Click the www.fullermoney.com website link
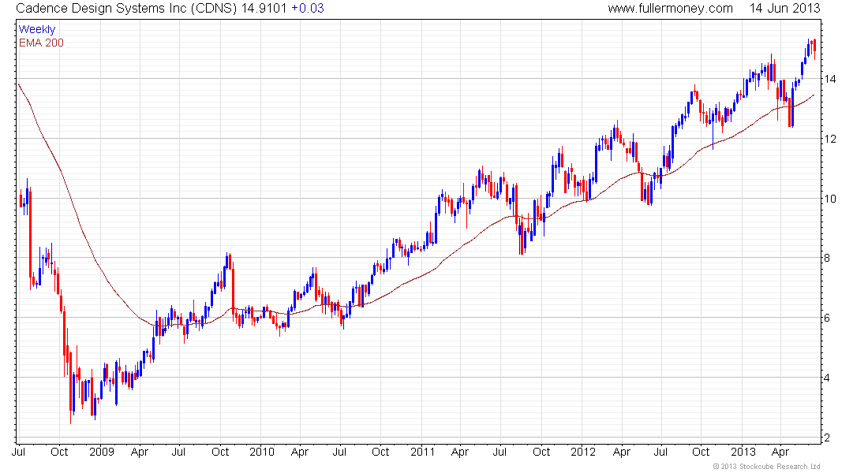Image resolution: width=868 pixels, height=473 pixels. pos(671,9)
